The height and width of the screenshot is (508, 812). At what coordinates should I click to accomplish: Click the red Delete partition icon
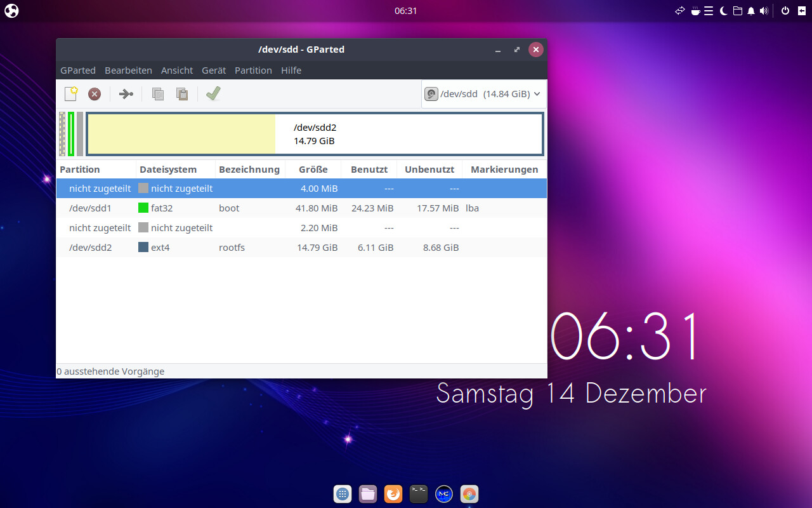pos(95,94)
